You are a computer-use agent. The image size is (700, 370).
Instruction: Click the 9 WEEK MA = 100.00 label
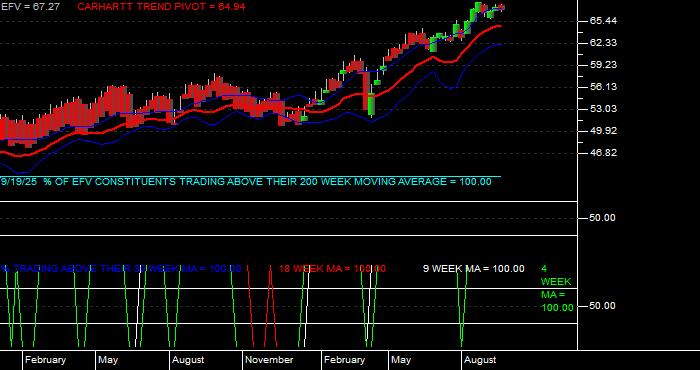474,269
